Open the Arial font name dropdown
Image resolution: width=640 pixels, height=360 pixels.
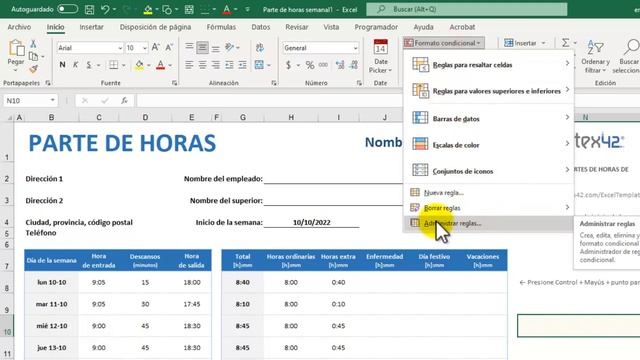[x=120, y=48]
